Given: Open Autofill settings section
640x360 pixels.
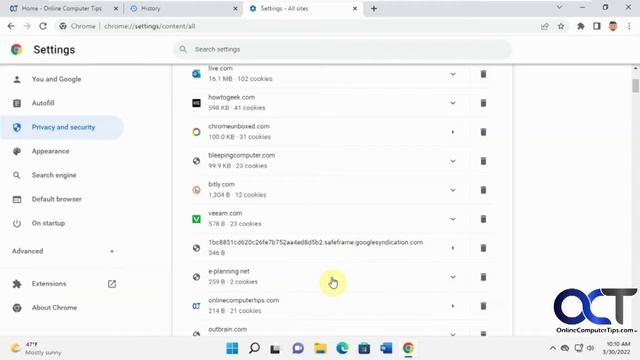Looking at the screenshot, I should tap(43, 103).
